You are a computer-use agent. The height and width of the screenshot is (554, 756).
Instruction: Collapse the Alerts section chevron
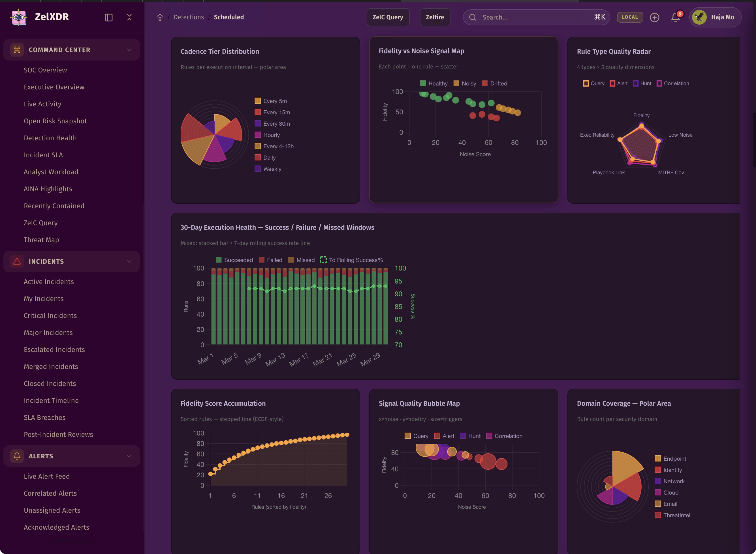pyautogui.click(x=129, y=456)
